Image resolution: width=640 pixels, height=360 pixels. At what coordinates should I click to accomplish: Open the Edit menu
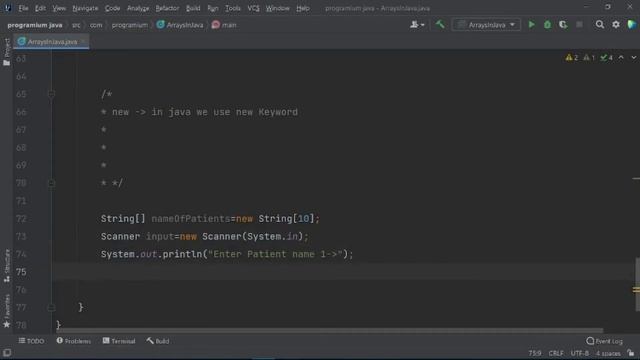[x=40, y=8]
